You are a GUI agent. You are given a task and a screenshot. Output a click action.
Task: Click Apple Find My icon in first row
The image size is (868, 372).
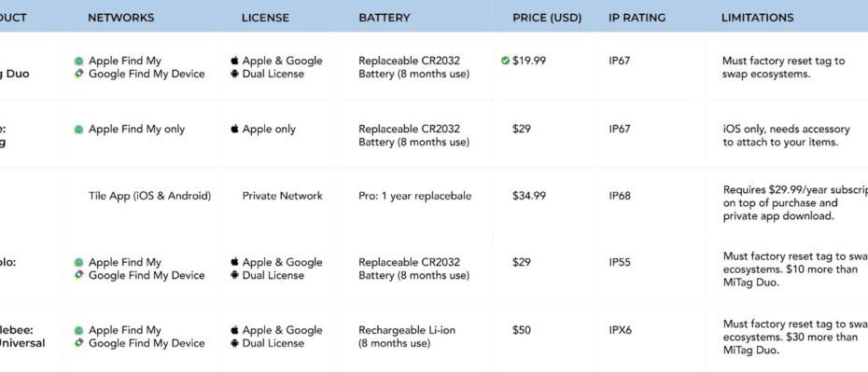click(78, 61)
